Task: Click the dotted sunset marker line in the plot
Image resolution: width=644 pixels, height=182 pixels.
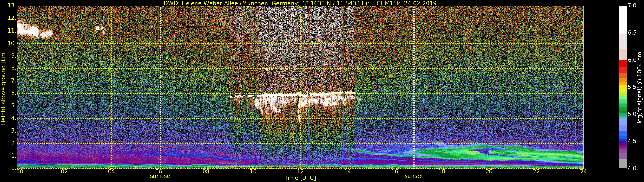Action: pos(414,87)
